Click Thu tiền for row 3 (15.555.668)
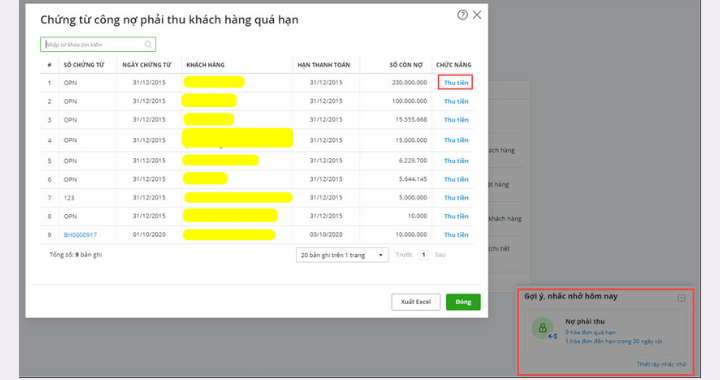Image resolution: width=720 pixels, height=380 pixels. 456,120
